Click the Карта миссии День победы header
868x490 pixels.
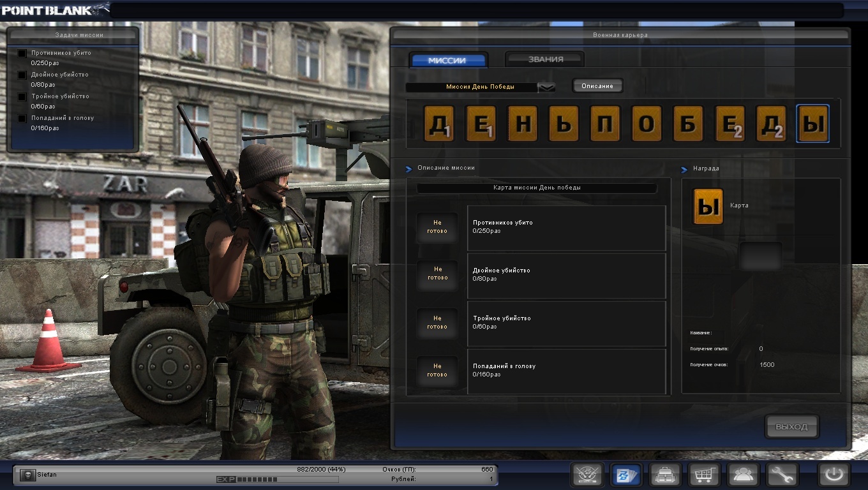(537, 188)
